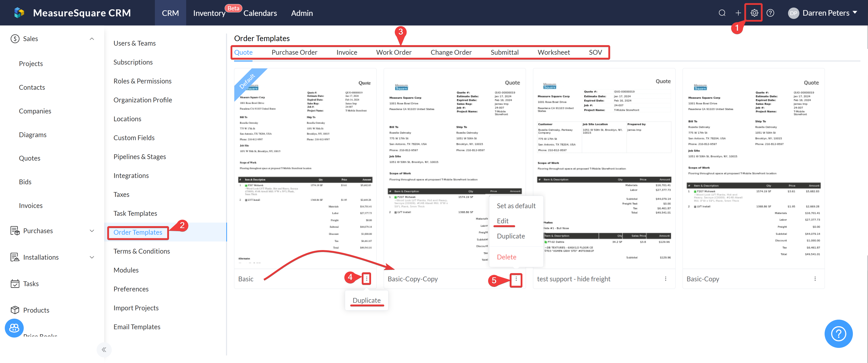Click the search magnifier icon
868x363 pixels.
click(722, 13)
